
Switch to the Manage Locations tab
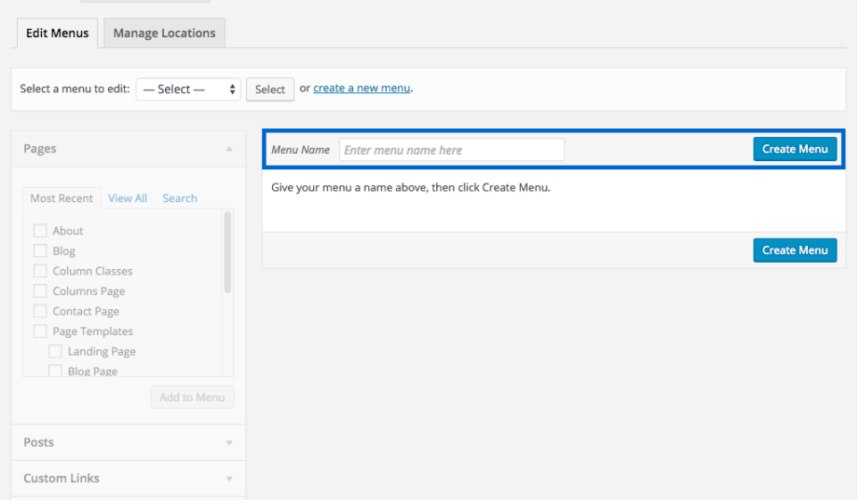pyautogui.click(x=164, y=33)
